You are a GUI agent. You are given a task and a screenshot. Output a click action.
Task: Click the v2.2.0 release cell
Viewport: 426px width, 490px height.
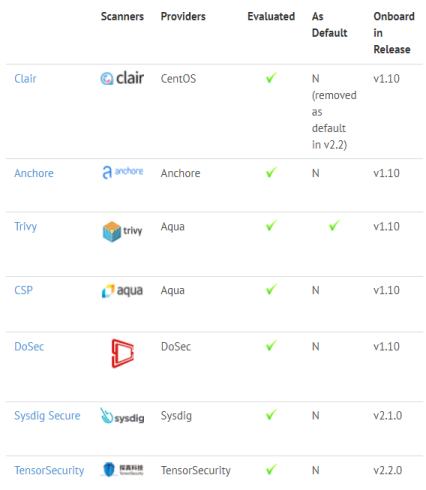388,470
